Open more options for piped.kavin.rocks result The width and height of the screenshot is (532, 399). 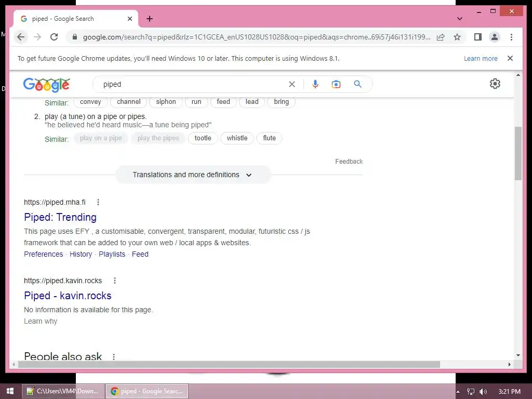[115, 281]
